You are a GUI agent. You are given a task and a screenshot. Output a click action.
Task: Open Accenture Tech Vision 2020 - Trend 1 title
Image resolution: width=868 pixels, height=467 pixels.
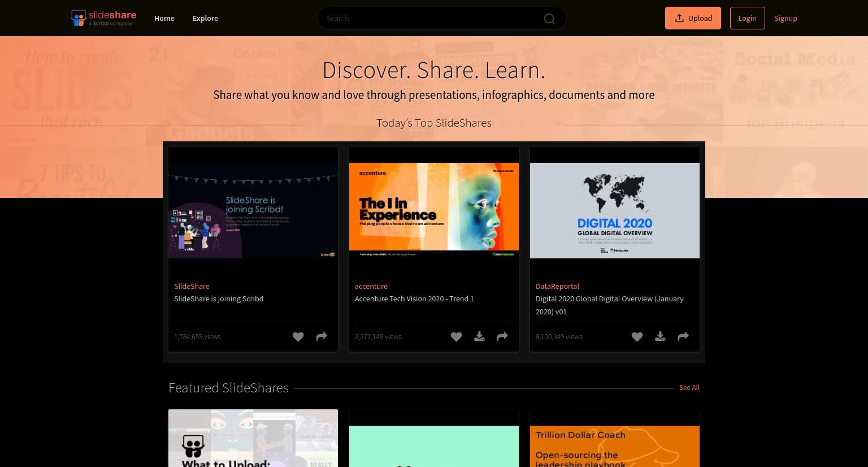click(414, 299)
